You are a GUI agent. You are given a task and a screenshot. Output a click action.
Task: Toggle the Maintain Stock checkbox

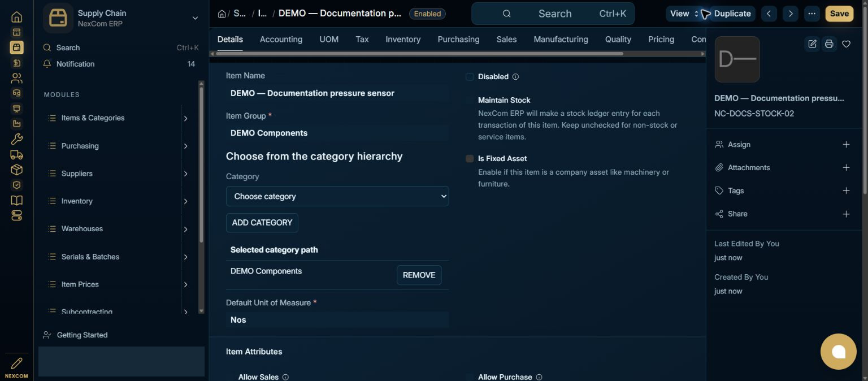tap(470, 100)
